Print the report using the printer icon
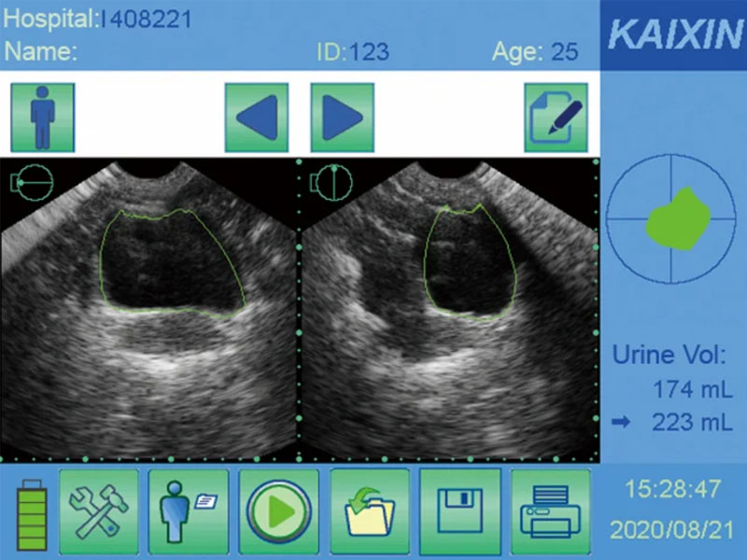This screenshot has width=747, height=560. 549,508
